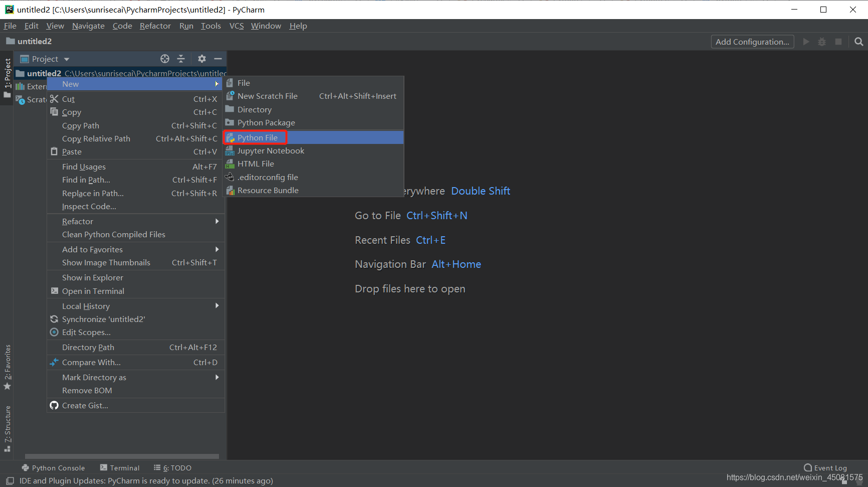Click untitled2 breadcrumb in navigation bar
This screenshot has width=868, height=487.
coord(29,41)
